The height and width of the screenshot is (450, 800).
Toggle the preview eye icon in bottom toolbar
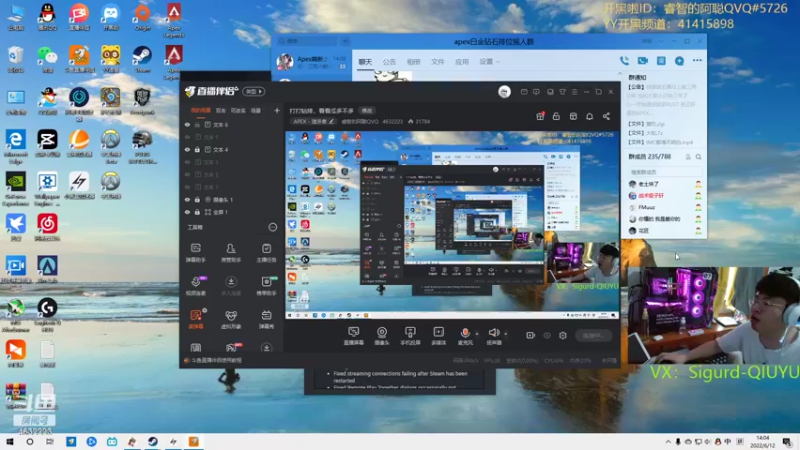coord(547,335)
